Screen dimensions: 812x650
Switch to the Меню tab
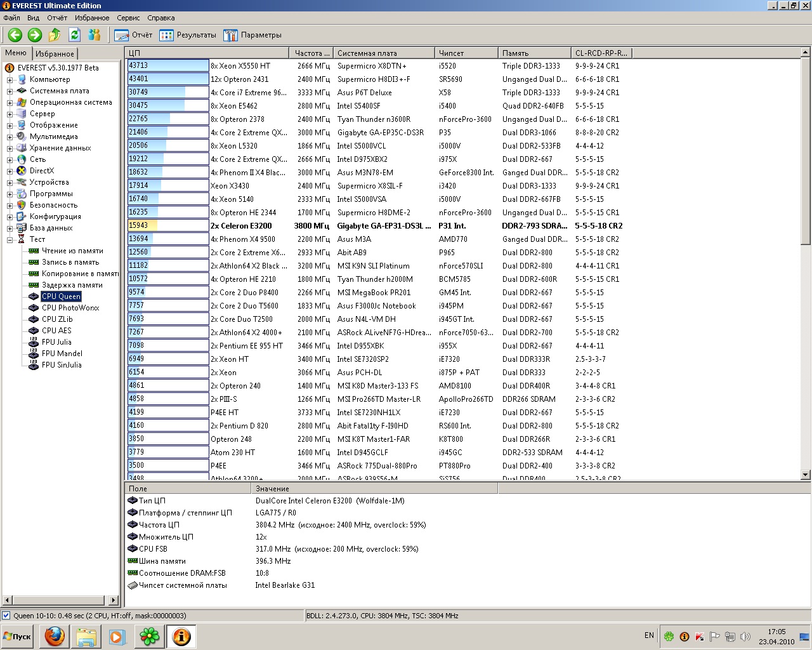tap(16, 53)
